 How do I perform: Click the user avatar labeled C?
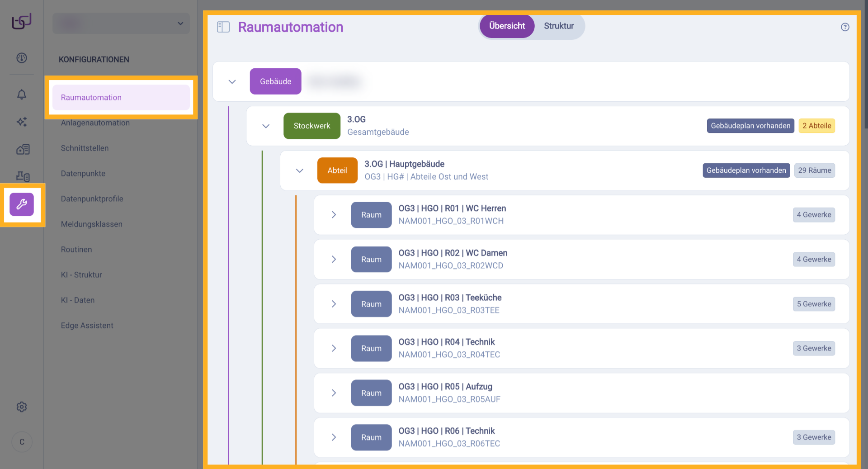point(22,442)
